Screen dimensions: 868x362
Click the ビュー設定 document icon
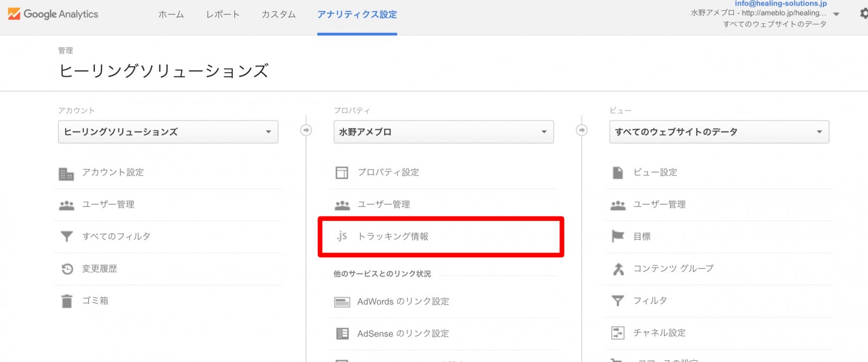(617, 173)
